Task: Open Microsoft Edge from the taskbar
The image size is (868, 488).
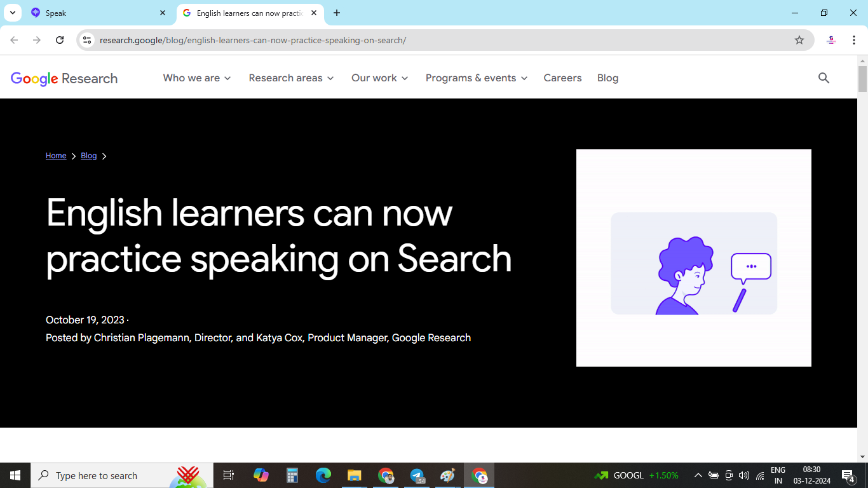Action: pos(323,475)
